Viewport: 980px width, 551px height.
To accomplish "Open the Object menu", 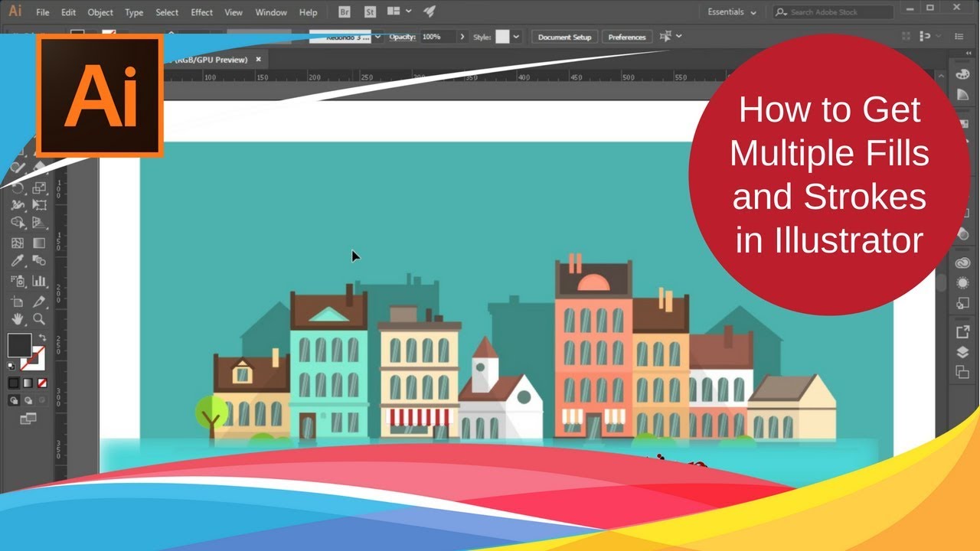I will pyautogui.click(x=100, y=12).
